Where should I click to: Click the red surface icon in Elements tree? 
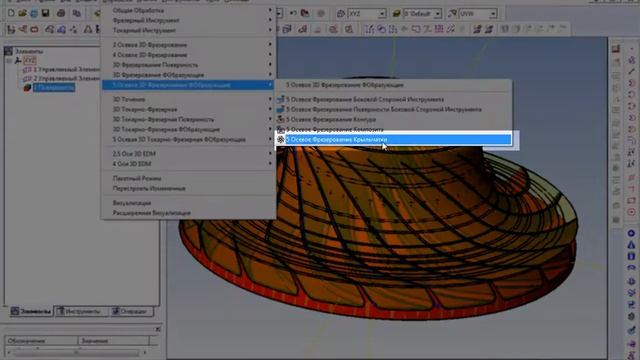tap(27, 87)
